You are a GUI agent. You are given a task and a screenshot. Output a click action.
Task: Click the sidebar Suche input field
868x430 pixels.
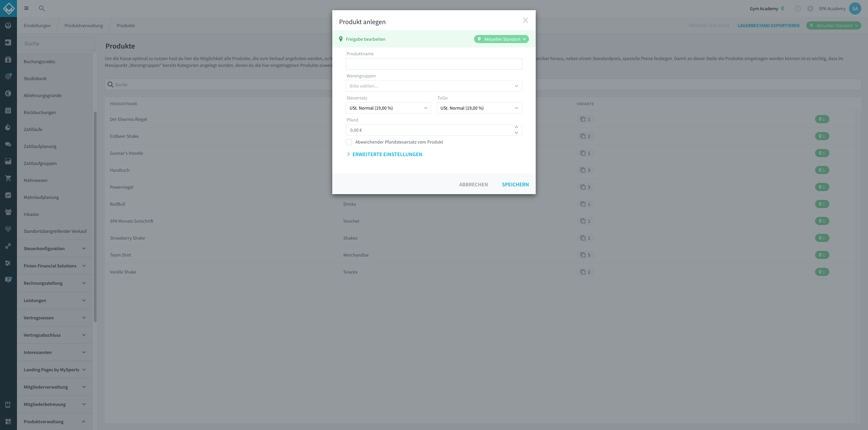(57, 44)
